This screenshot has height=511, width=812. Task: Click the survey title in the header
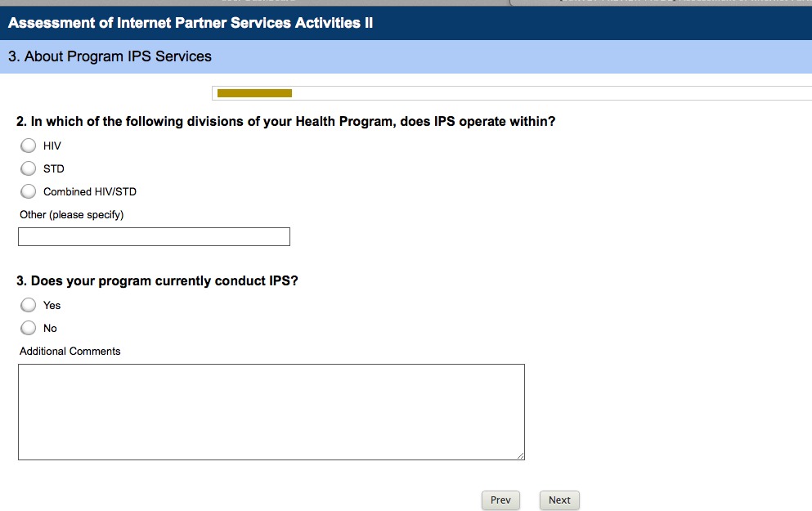click(x=191, y=23)
